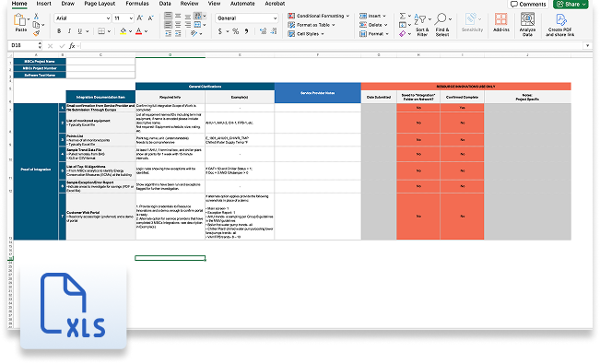600x364 pixels.
Task: Click the Fill down icon
Action: point(403,25)
